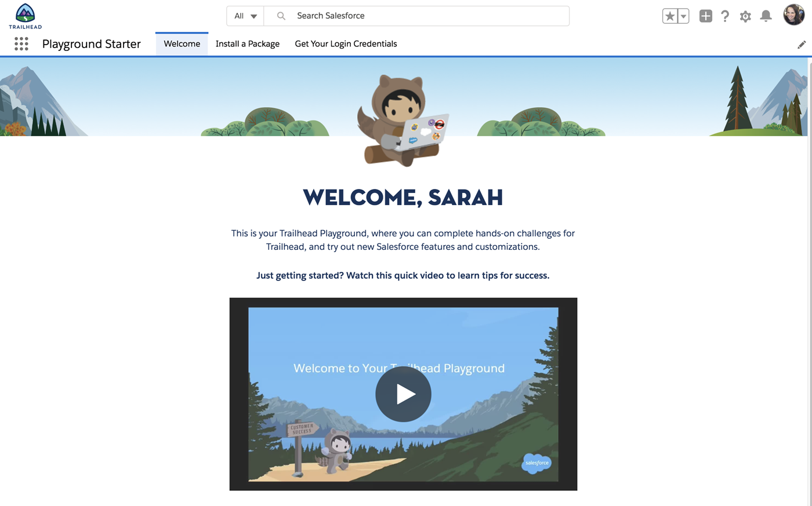Open the Notifications bell
812x506 pixels.
tap(766, 16)
